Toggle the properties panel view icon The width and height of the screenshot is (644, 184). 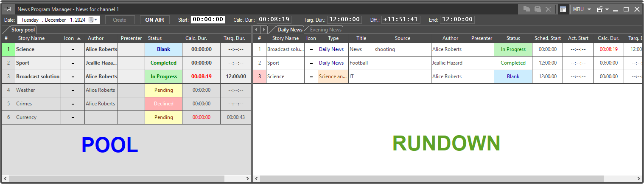[563, 9]
